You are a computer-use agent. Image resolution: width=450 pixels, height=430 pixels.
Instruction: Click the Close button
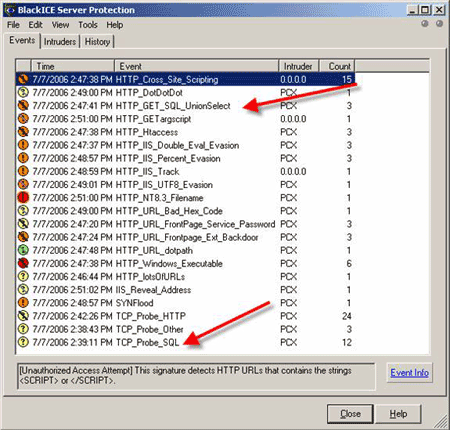click(x=350, y=414)
